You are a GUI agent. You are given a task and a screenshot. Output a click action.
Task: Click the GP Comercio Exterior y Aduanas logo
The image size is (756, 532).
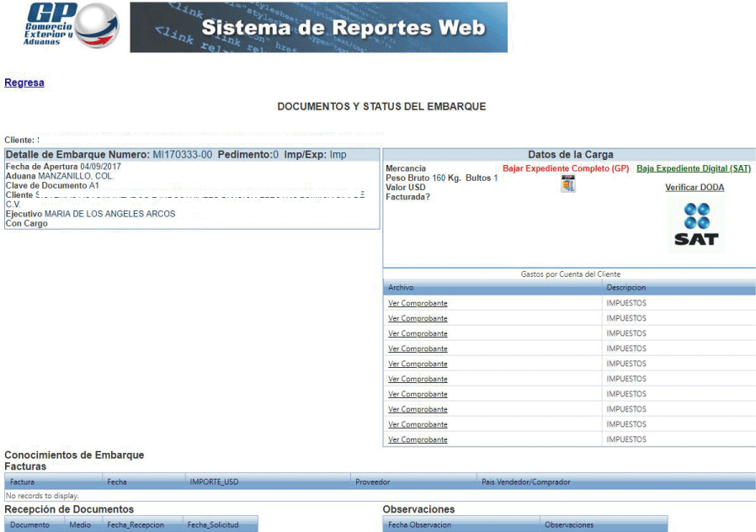(x=72, y=25)
